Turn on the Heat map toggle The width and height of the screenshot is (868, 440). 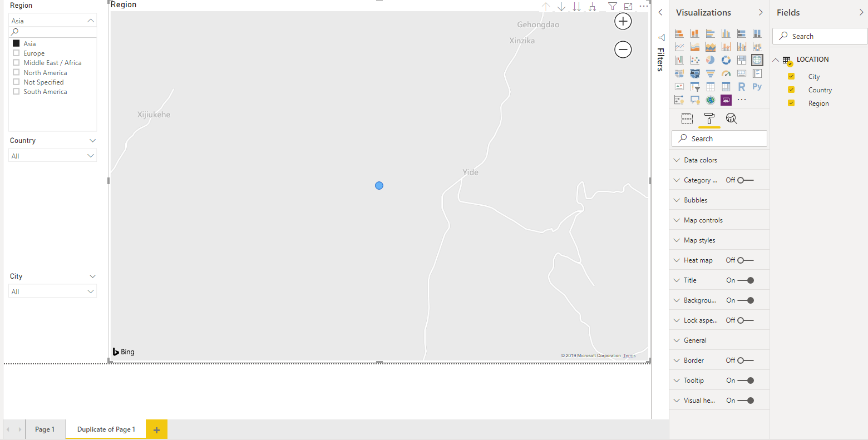pyautogui.click(x=746, y=260)
